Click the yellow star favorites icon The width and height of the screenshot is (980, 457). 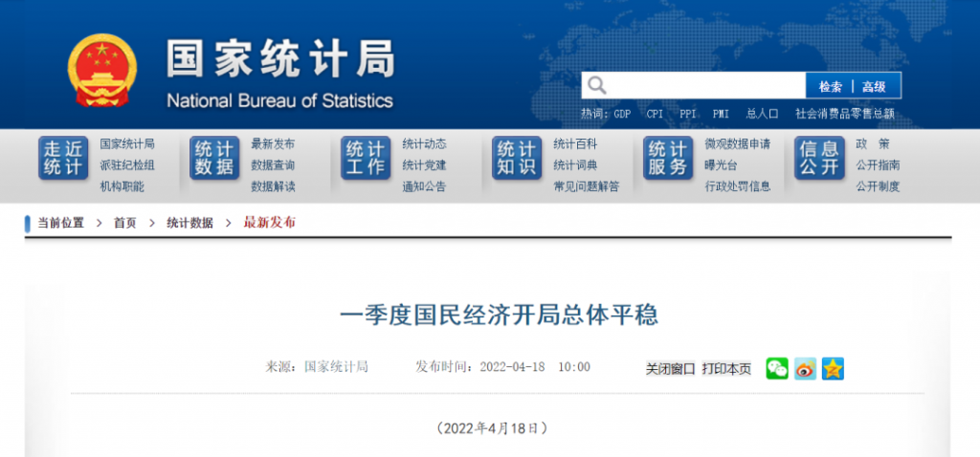(x=833, y=368)
